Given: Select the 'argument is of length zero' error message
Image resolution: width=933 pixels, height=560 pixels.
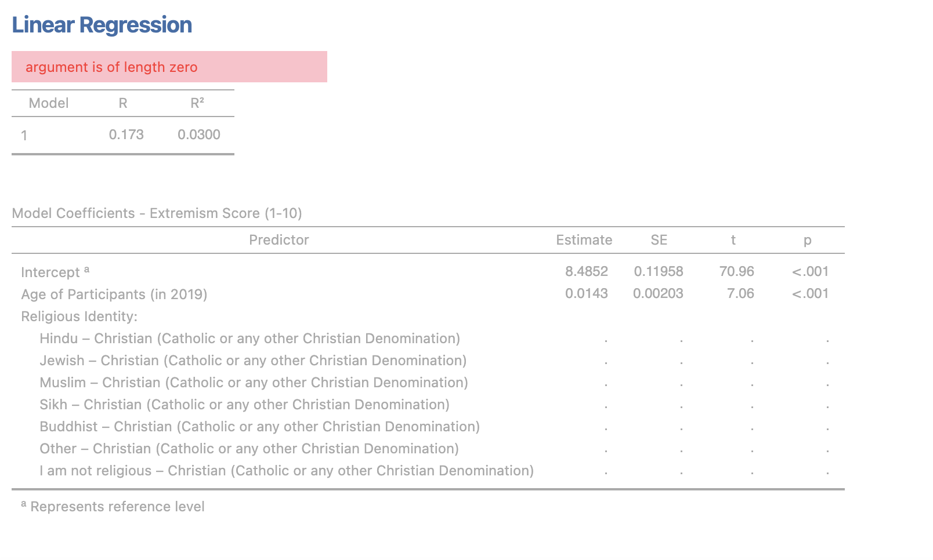Looking at the screenshot, I should 169,67.
